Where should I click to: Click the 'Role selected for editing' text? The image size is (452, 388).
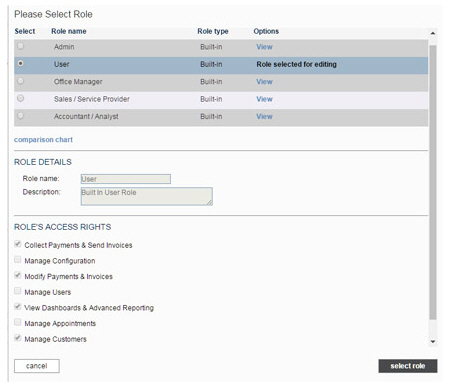(x=296, y=64)
